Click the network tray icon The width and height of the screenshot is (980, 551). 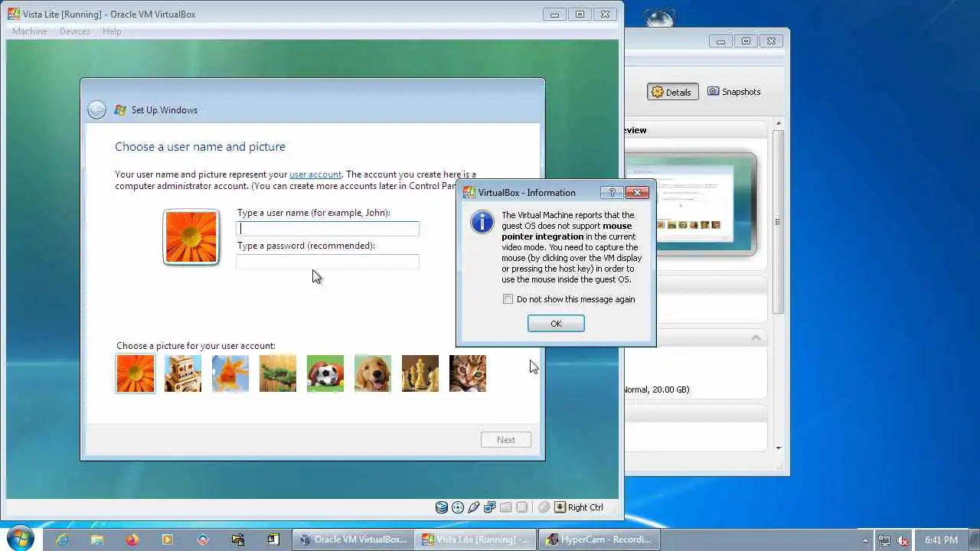[884, 540]
